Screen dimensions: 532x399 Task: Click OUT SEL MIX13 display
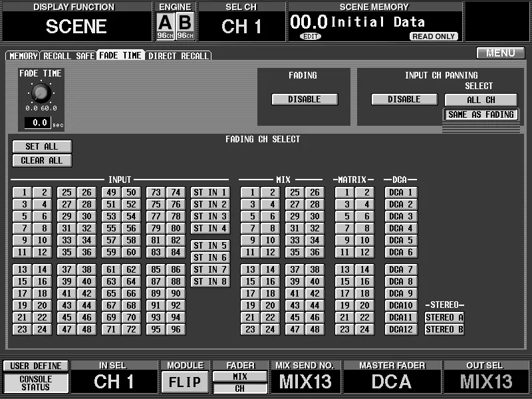(486, 381)
